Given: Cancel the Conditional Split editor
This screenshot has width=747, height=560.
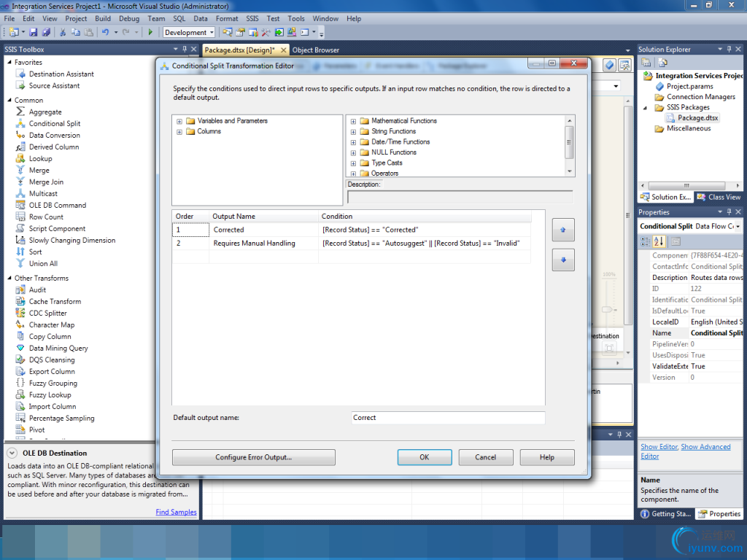Looking at the screenshot, I should pyautogui.click(x=485, y=457).
